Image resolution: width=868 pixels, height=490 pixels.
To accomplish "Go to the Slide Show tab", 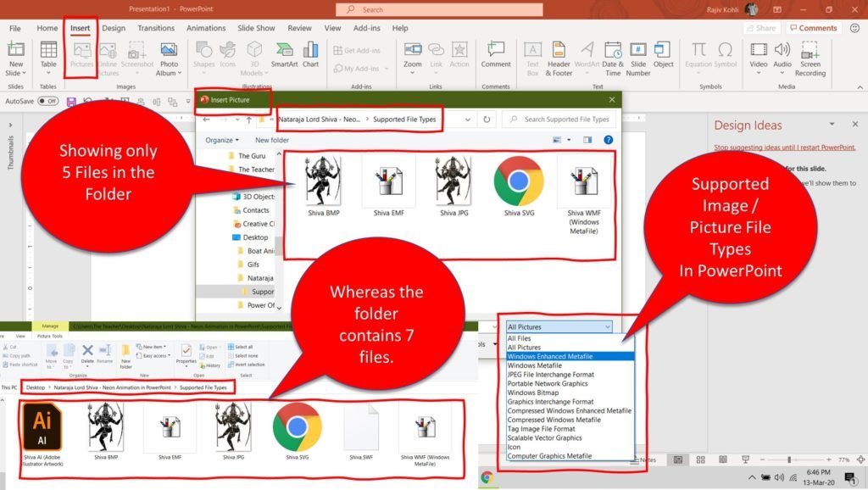I will coord(256,28).
